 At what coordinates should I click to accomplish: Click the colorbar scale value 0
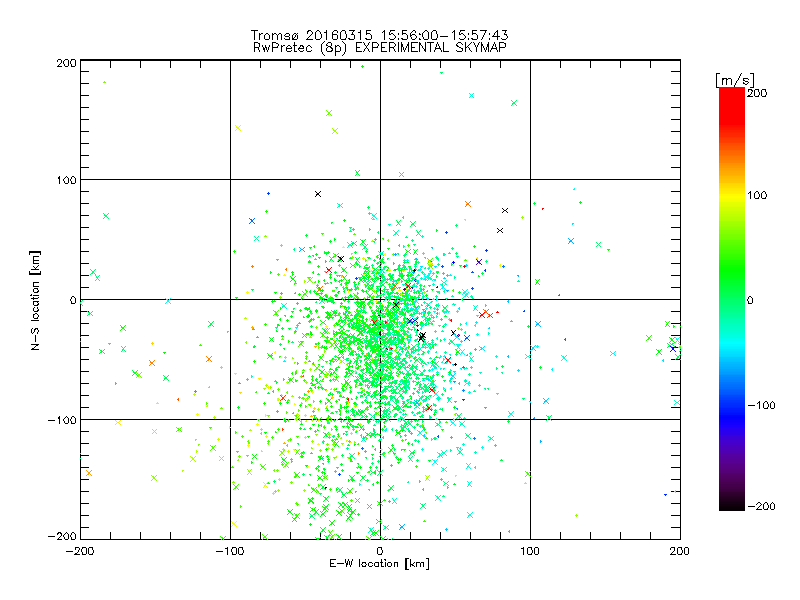[x=750, y=300]
